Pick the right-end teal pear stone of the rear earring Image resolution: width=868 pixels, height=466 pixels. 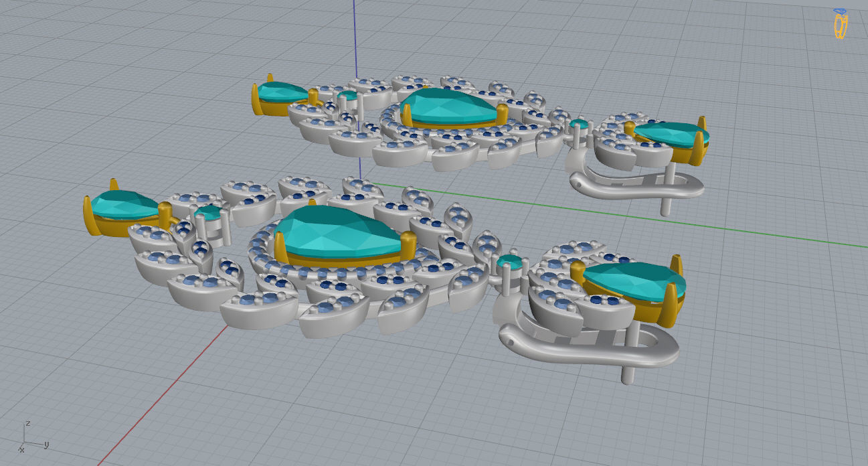point(671,135)
